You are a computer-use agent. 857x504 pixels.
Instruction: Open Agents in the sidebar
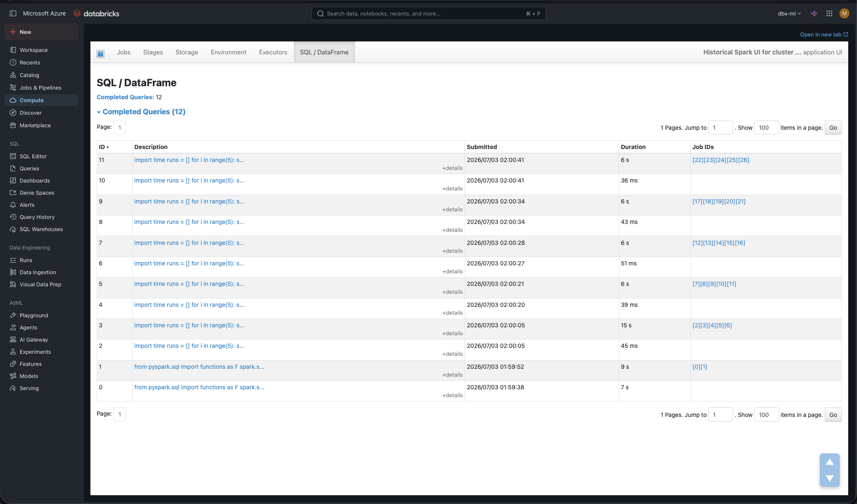(x=41, y=327)
